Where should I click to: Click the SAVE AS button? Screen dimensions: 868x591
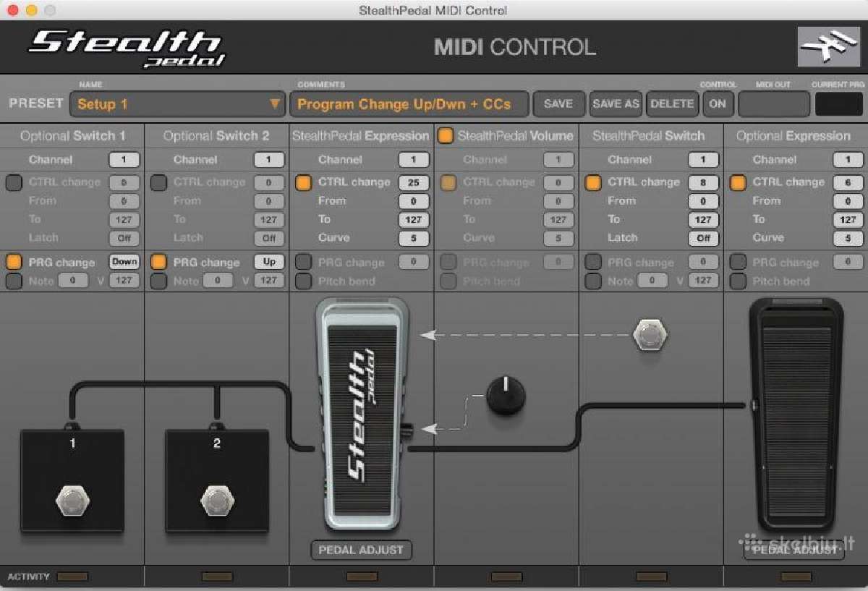point(616,104)
